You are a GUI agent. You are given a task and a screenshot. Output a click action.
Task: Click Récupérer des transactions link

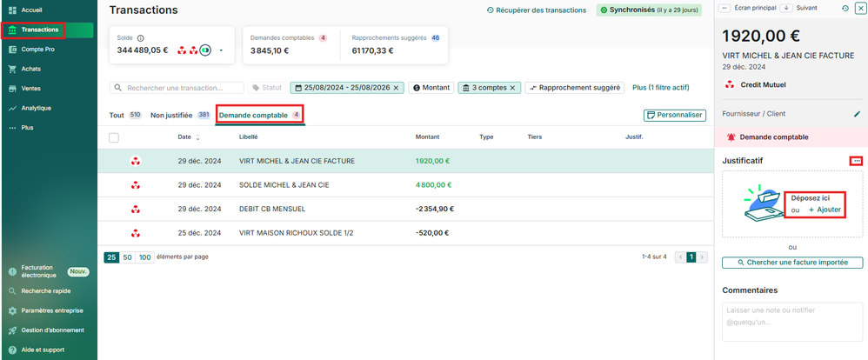coord(536,10)
